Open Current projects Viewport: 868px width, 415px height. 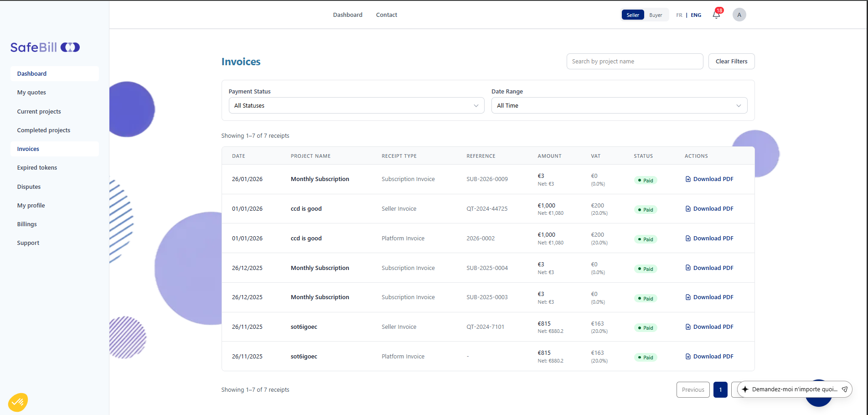pyautogui.click(x=55, y=112)
